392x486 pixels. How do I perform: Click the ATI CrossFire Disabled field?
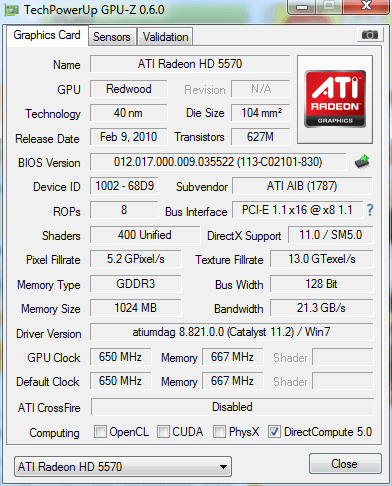click(232, 407)
